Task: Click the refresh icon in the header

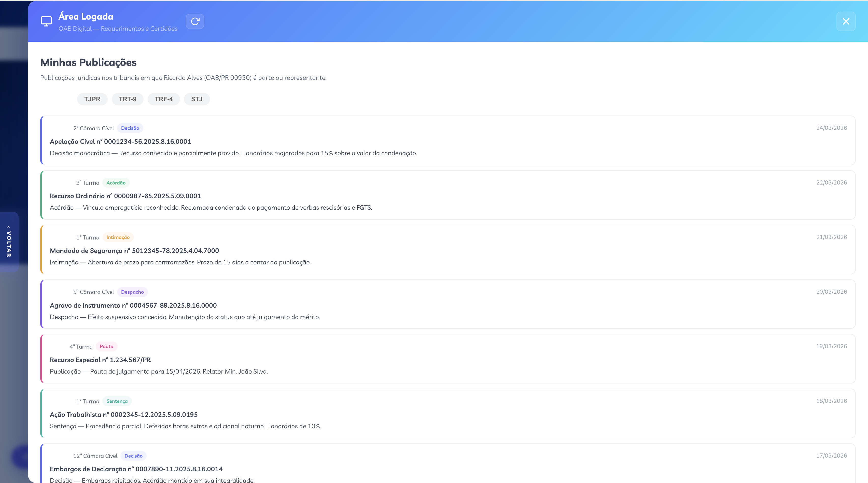Action: pyautogui.click(x=195, y=22)
